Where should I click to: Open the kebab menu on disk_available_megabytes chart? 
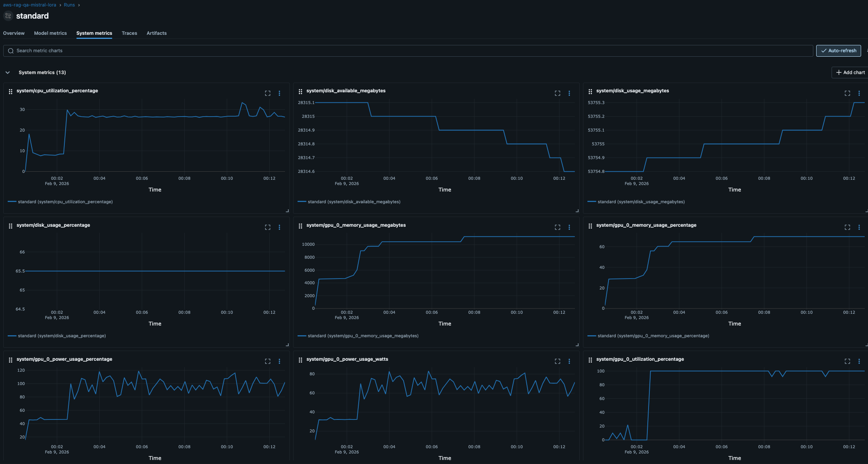pyautogui.click(x=569, y=93)
